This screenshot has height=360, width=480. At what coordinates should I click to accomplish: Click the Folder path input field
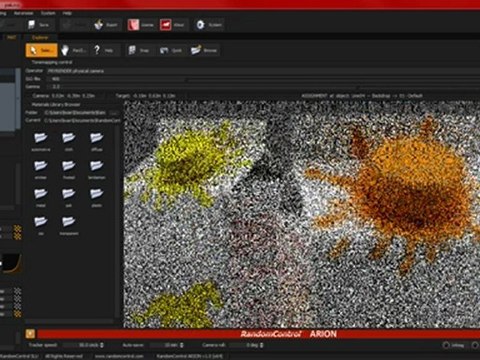[76, 113]
